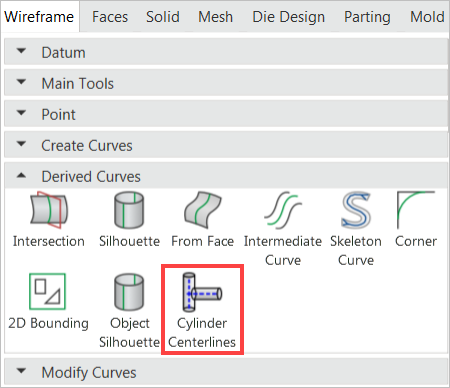Switch to the Mesh tab
Screen dimensions: 450x388
(x=215, y=17)
